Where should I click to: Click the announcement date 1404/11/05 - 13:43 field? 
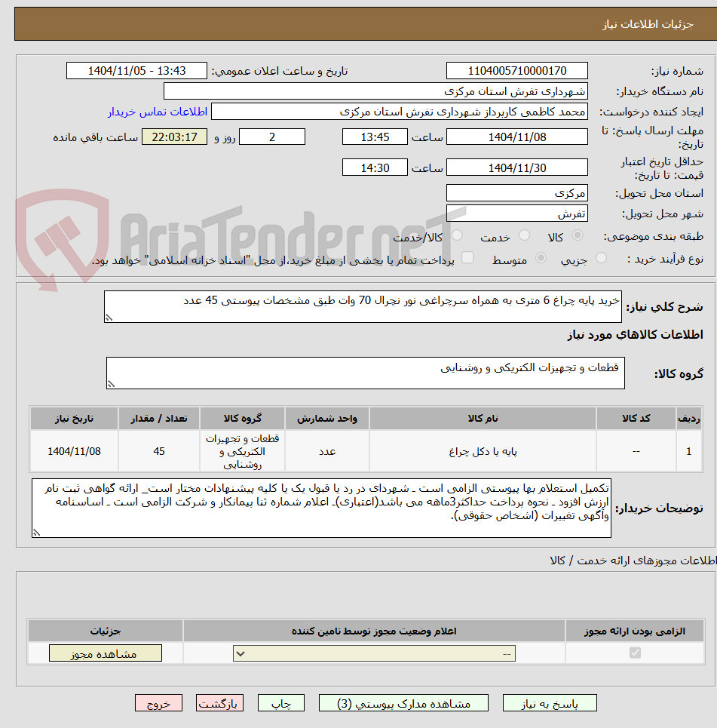coord(137,71)
